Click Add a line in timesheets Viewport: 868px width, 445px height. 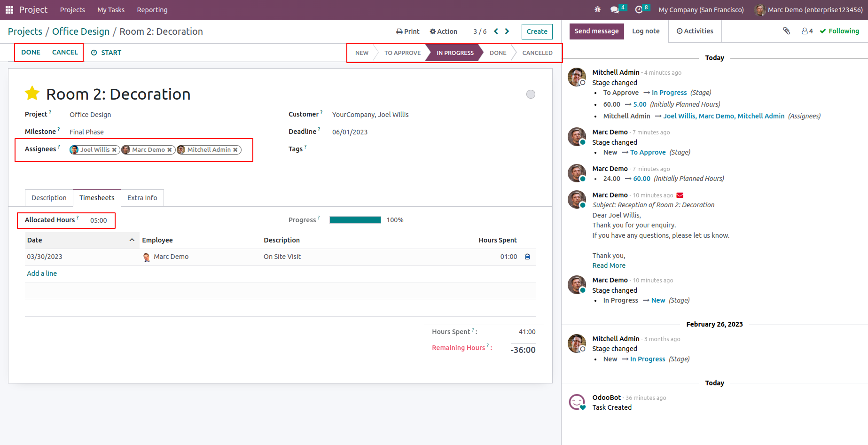pos(42,273)
